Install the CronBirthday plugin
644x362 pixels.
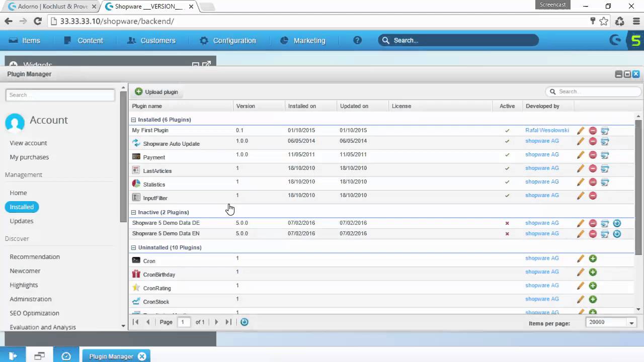click(593, 272)
